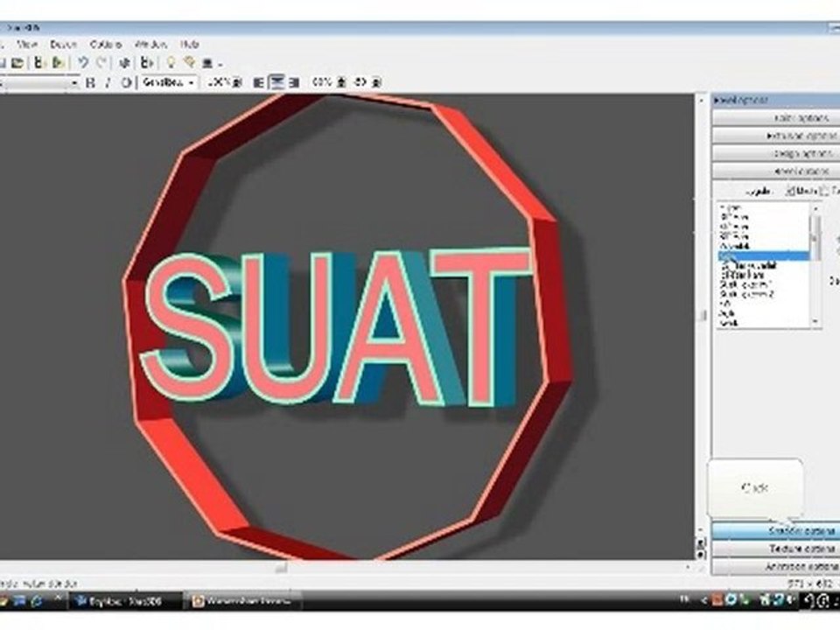The image size is (840, 630).
Task: Select the last visible bevel list row
Action: [x=763, y=324]
